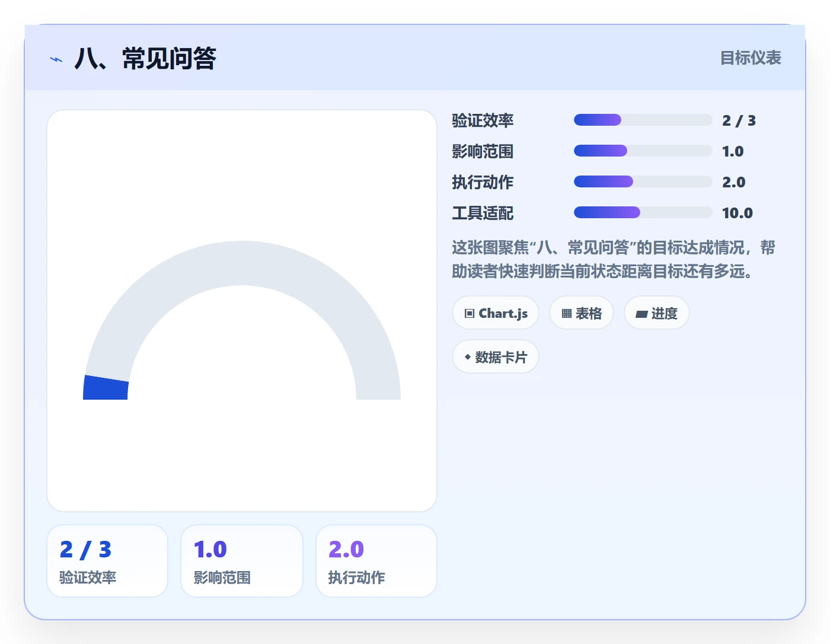The height and width of the screenshot is (644, 830).
Task: Click the 影响范围 label in the metrics list
Action: pos(483,151)
